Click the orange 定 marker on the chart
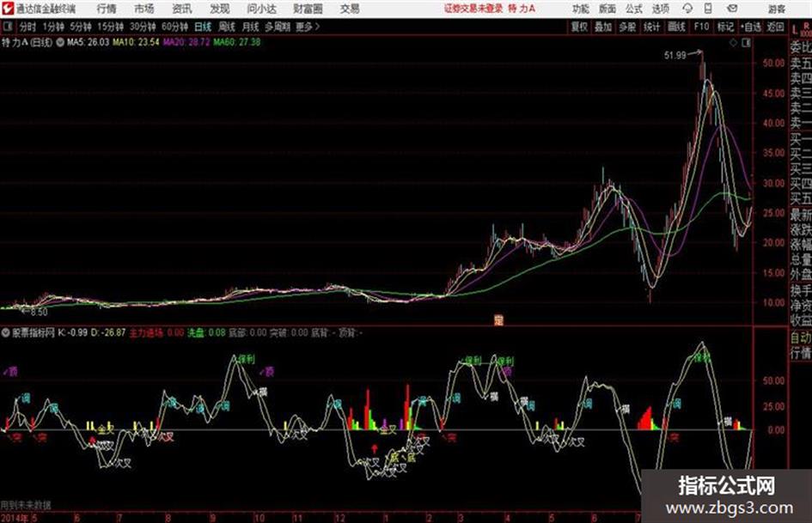The height and width of the screenshot is (523, 812). point(498,319)
